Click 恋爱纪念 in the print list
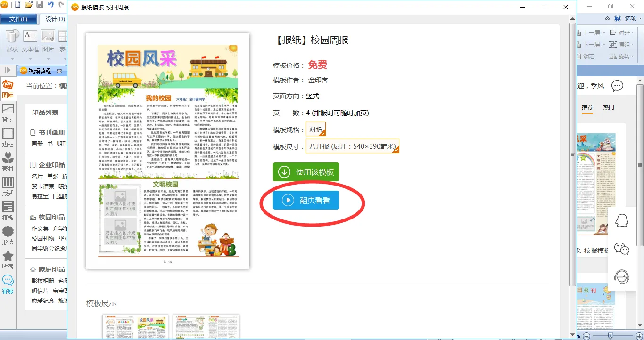Viewport: 644px width, 340px height. [x=43, y=300]
